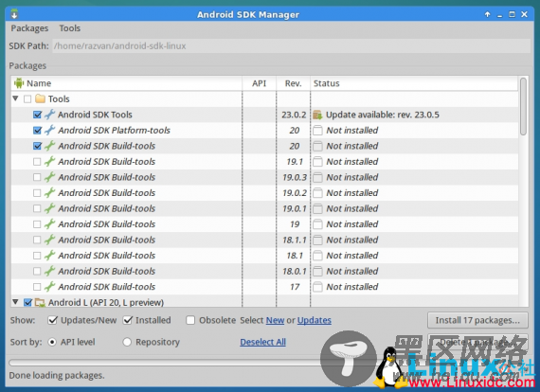Toggle the Installed show filter

128,320
